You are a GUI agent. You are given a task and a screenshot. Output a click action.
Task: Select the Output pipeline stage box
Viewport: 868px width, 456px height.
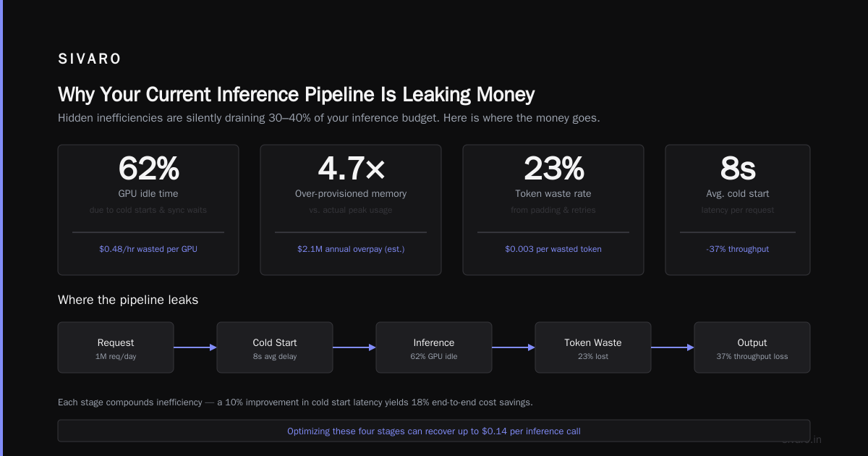[x=752, y=347]
